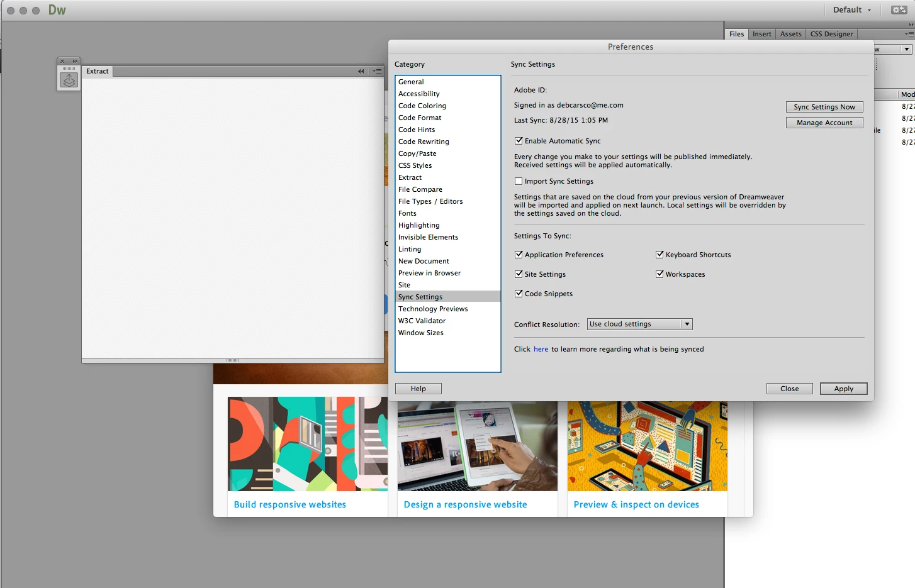915x588 pixels.
Task: Toggle the Site Settings checkbox
Action: click(x=519, y=274)
